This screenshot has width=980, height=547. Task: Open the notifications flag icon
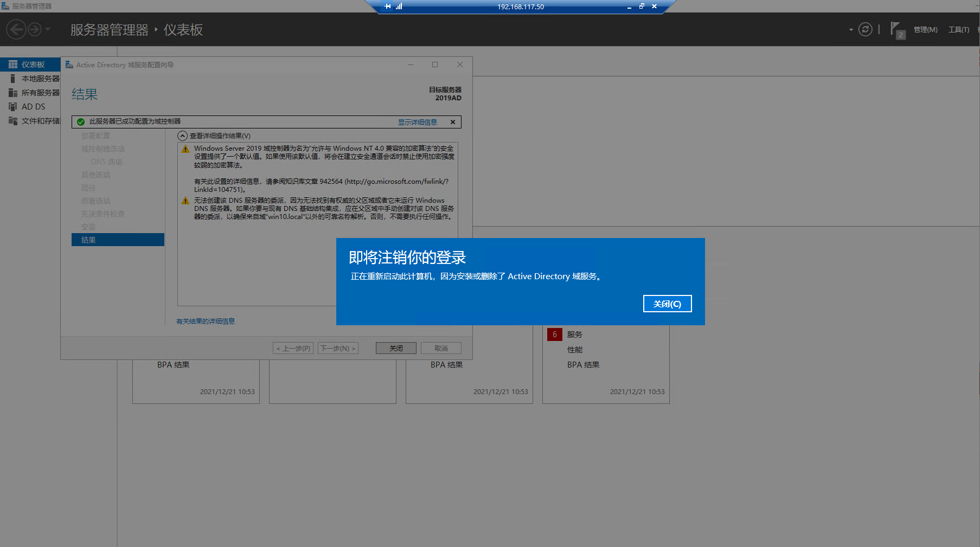click(x=896, y=29)
